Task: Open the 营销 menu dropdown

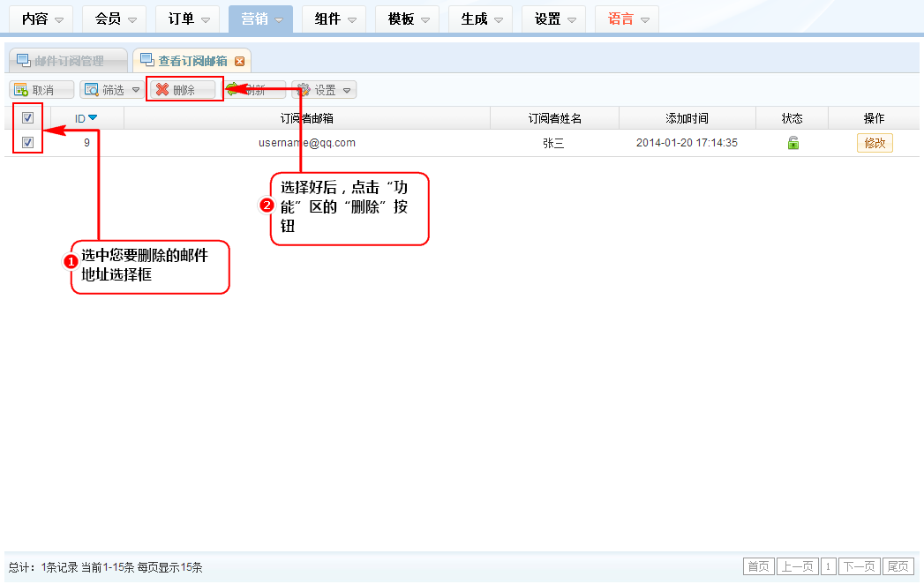Action: (x=260, y=19)
